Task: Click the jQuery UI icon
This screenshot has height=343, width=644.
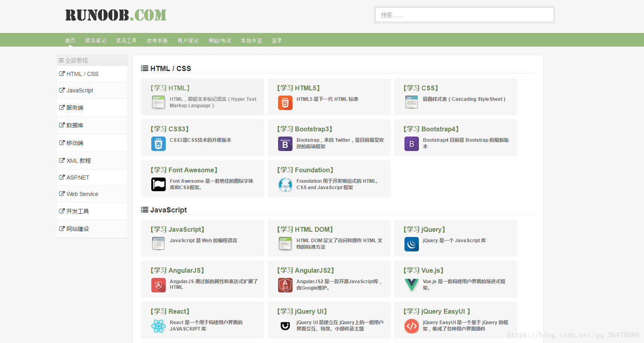Action: [x=285, y=326]
